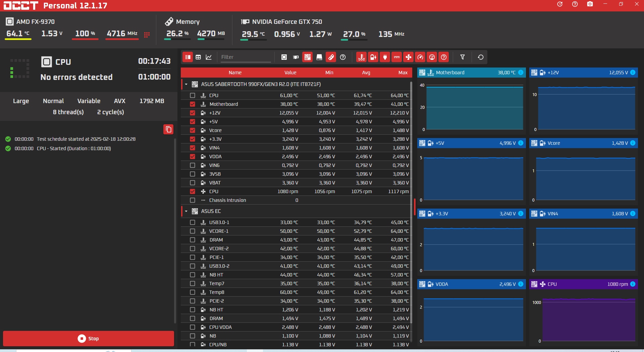Open the info icon on the CPU fan graph
The height and width of the screenshot is (352, 644).
(633, 284)
